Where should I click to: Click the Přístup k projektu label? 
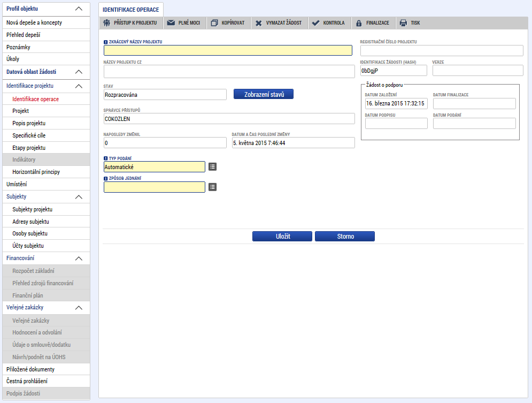click(135, 23)
